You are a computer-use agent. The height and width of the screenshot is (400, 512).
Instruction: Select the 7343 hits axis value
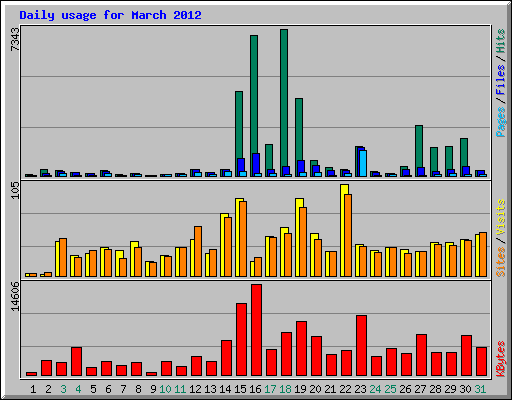15,40
